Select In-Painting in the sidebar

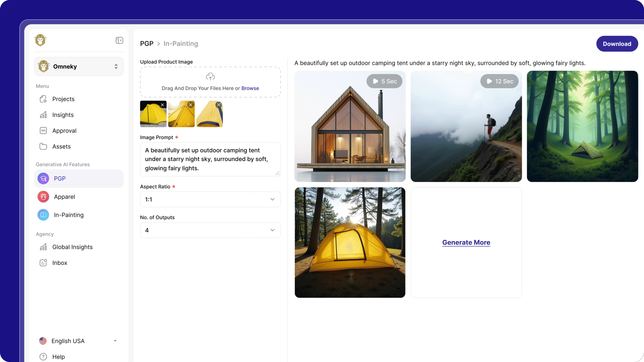click(x=69, y=215)
